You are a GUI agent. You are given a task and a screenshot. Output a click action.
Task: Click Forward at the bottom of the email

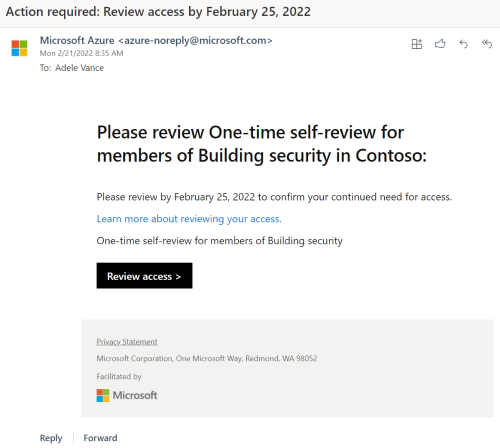(x=100, y=438)
